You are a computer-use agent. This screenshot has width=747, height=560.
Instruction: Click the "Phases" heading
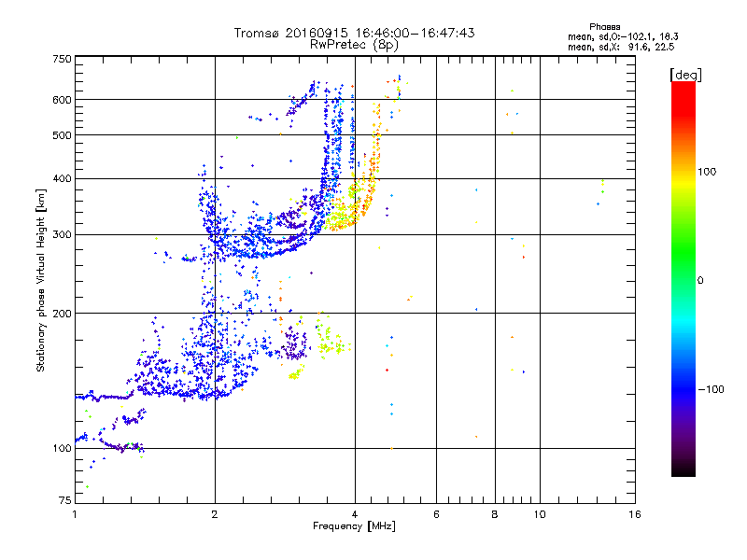click(604, 27)
